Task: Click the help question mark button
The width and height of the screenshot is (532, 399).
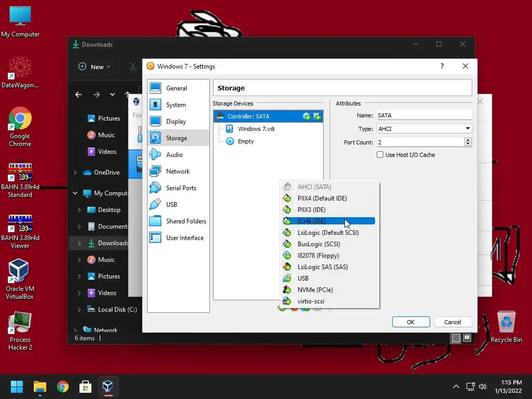Action: pyautogui.click(x=442, y=66)
